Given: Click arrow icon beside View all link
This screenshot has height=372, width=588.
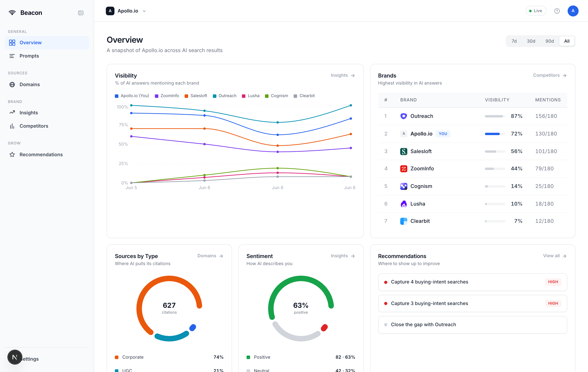Looking at the screenshot, I should (564, 256).
